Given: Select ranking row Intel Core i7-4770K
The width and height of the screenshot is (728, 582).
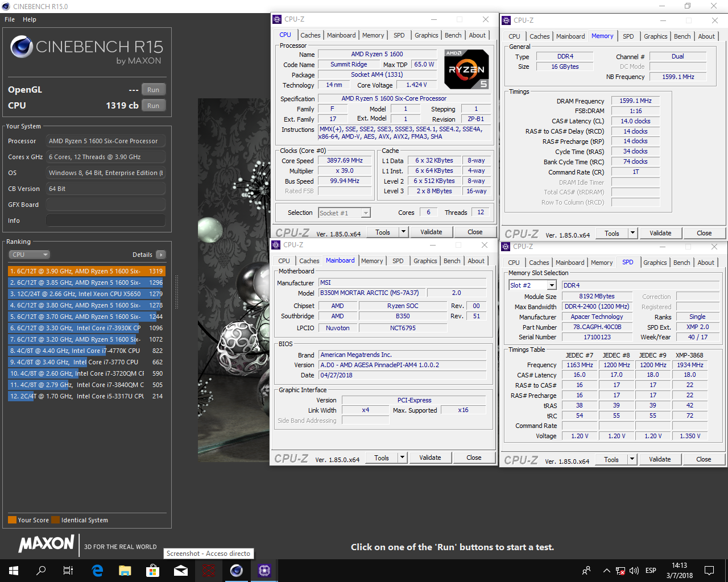Looking at the screenshot, I should (x=86, y=351).
